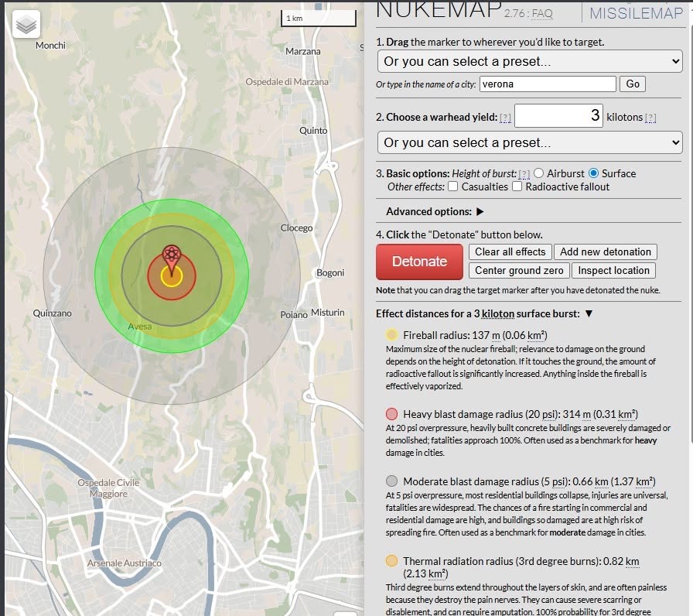Click the Arsenale Austriaco map label
The height and width of the screenshot is (616, 693).
pos(125,563)
